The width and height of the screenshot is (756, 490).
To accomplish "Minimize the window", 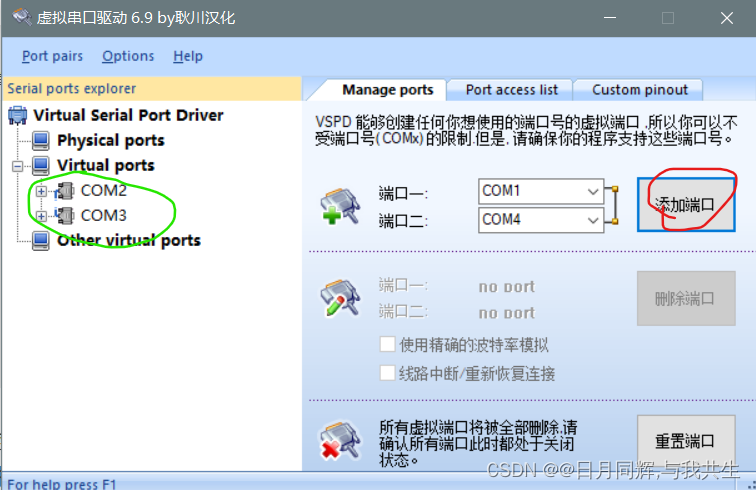I will pyautogui.click(x=610, y=18).
